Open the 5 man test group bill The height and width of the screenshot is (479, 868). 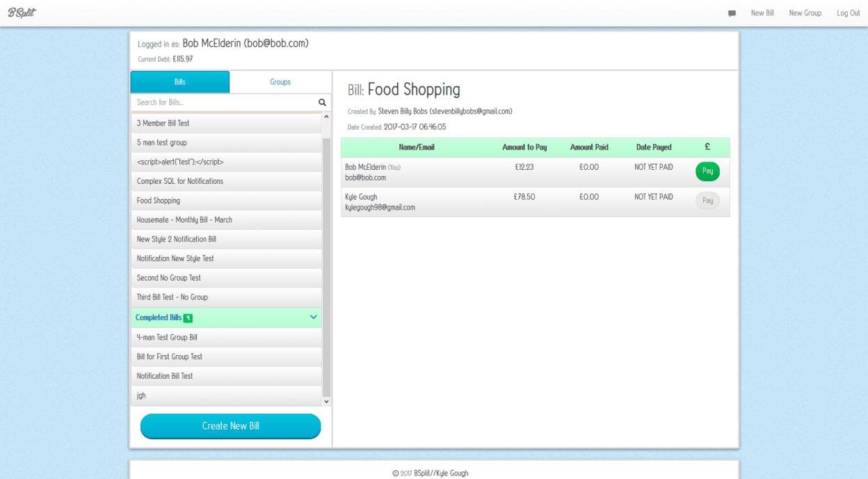point(226,143)
